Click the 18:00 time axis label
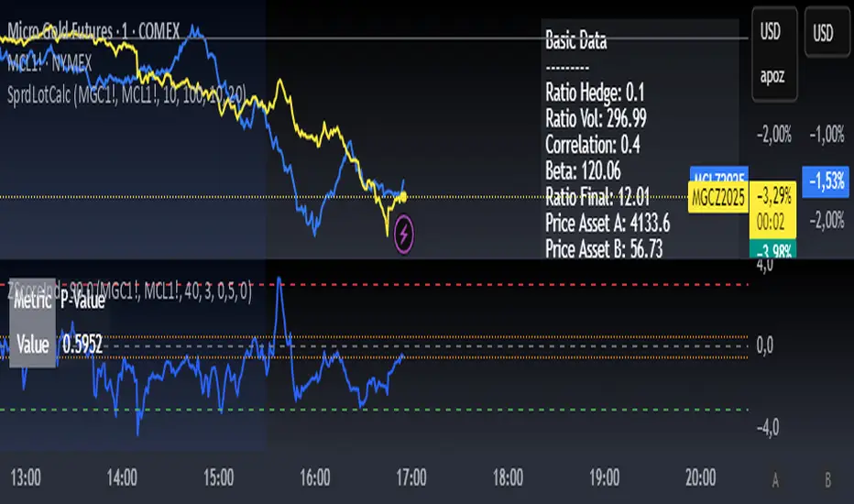 click(x=508, y=477)
